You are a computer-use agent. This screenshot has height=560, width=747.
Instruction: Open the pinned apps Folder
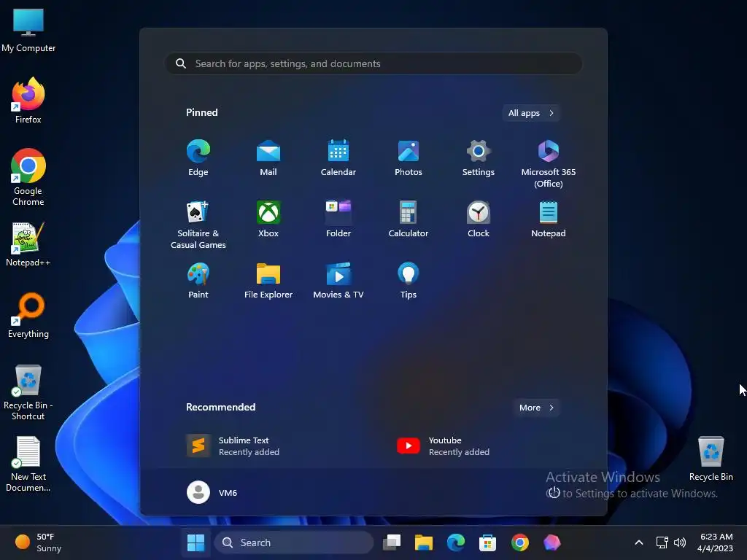338,219
